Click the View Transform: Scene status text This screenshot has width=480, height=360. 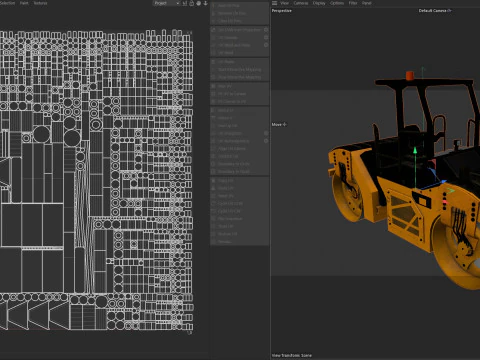click(292, 355)
